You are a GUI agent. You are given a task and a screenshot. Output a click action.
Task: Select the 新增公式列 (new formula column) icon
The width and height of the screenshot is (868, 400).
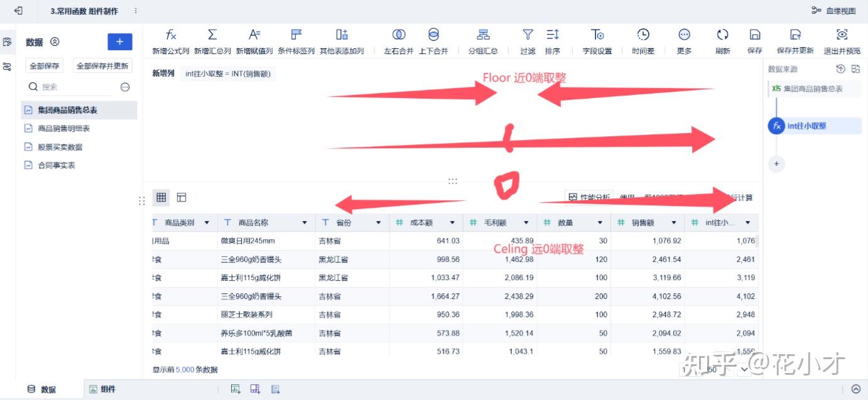[171, 40]
